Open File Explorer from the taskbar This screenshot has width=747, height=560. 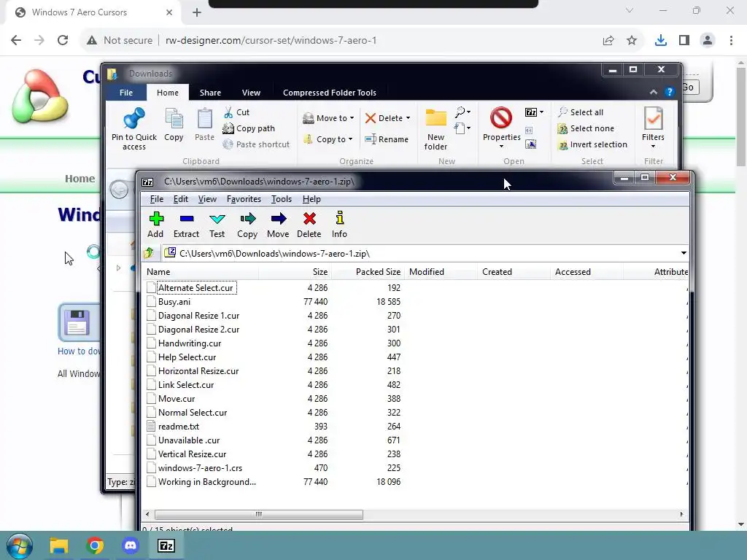pyautogui.click(x=59, y=545)
